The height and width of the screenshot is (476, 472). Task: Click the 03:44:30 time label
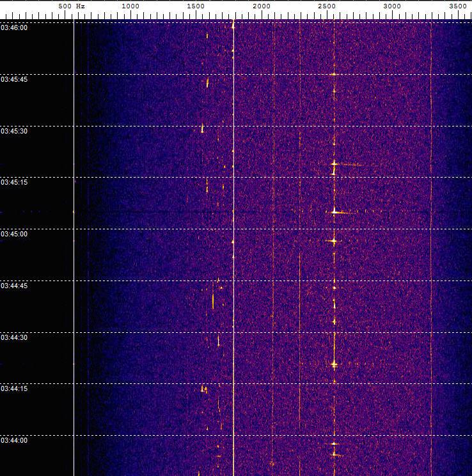pyautogui.click(x=14, y=337)
